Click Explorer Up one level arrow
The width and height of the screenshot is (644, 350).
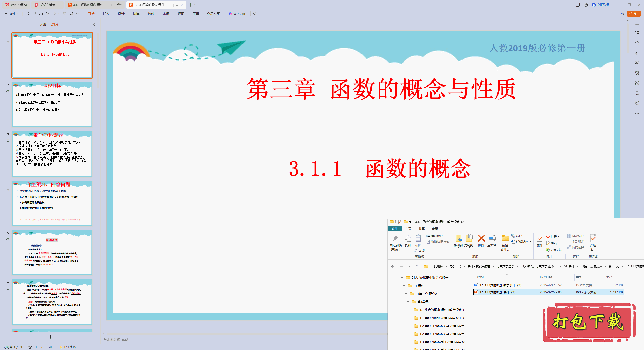point(417,266)
